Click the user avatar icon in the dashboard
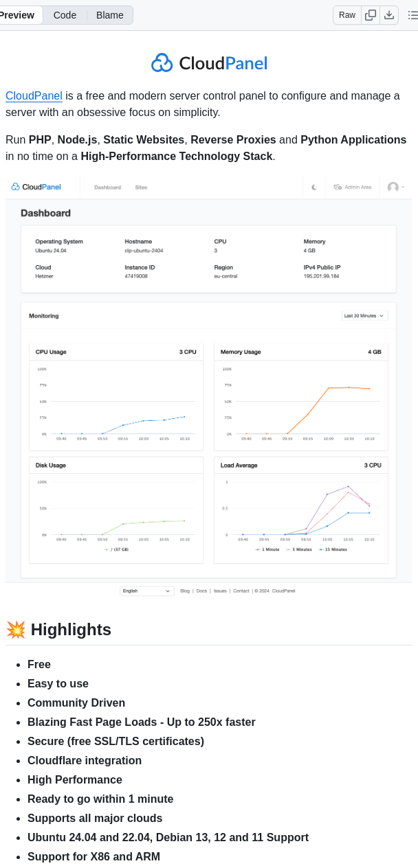This screenshot has height=868, width=418. tap(392, 187)
